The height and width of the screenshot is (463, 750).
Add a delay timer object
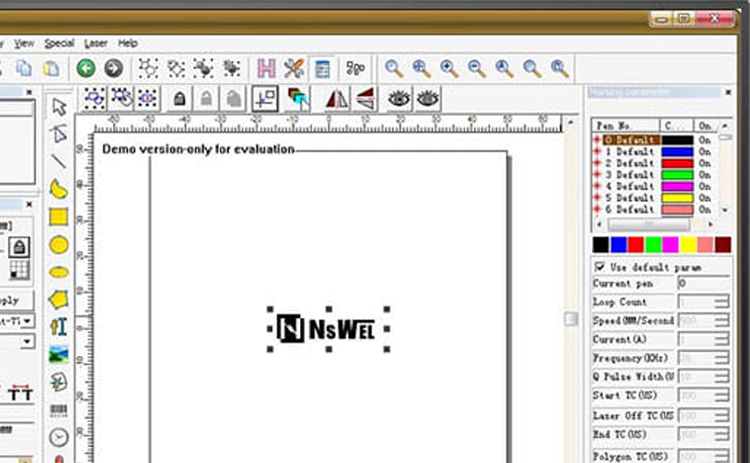pyautogui.click(x=59, y=437)
